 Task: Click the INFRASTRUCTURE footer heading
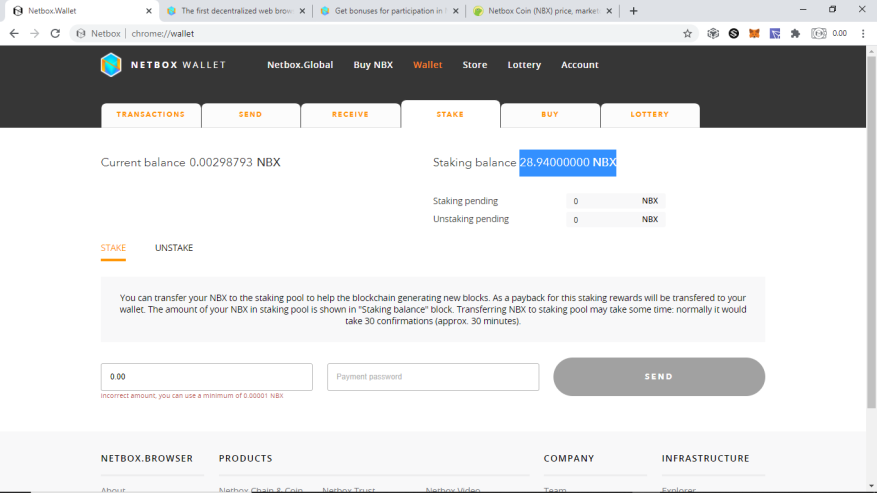tap(705, 458)
